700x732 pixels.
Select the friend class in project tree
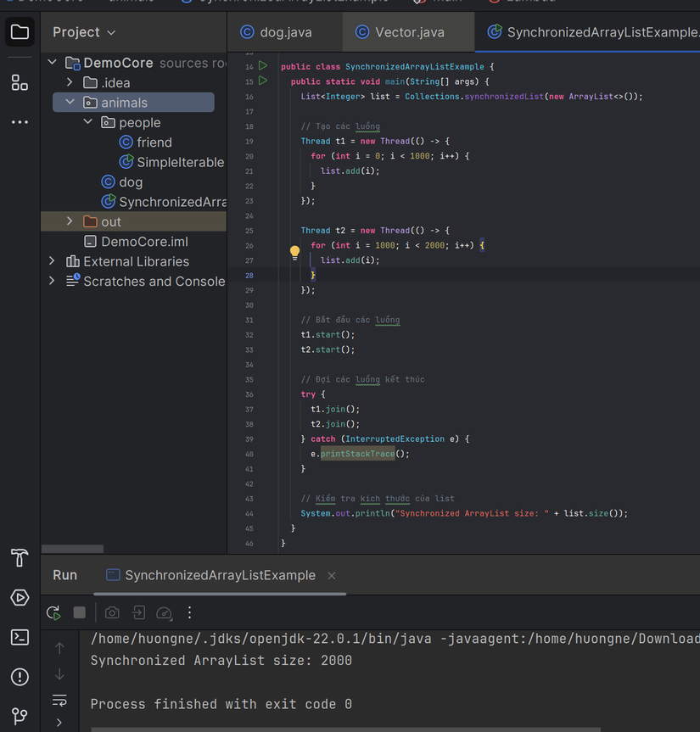pos(155,142)
